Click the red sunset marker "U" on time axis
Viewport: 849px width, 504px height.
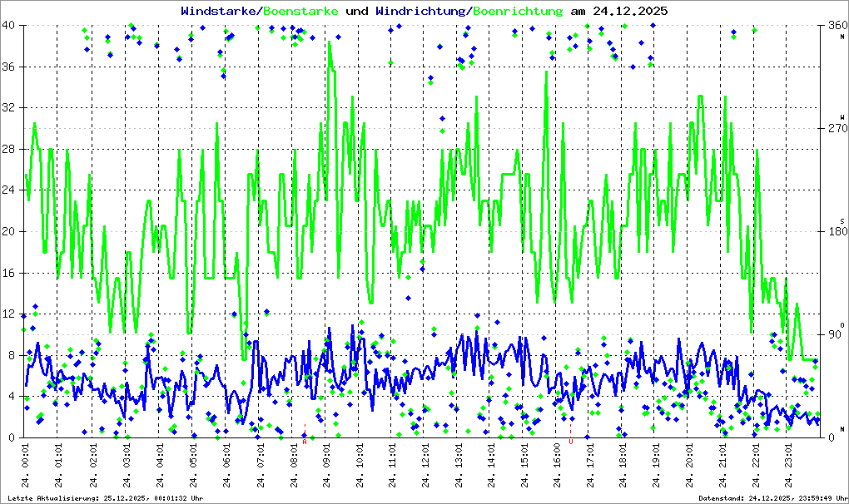[570, 442]
